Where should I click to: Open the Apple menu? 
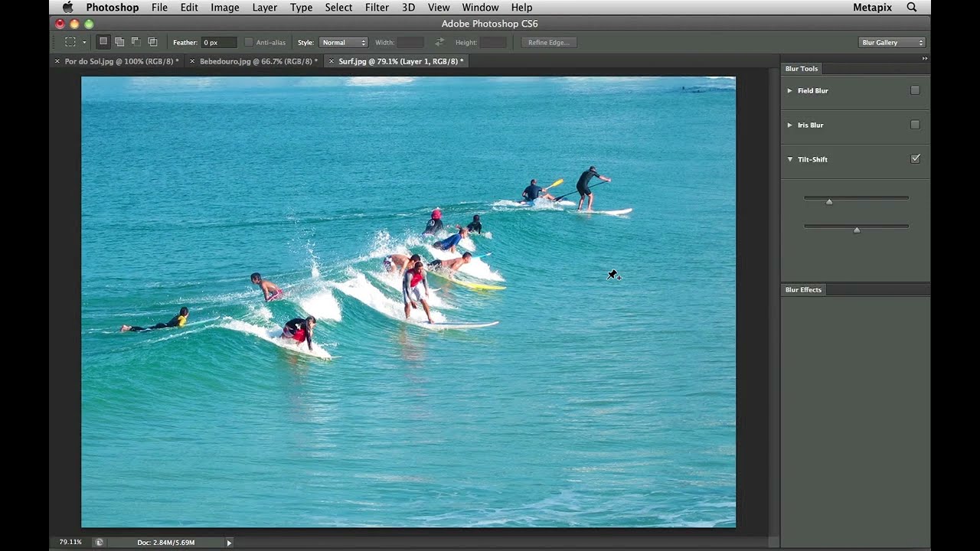tap(67, 8)
